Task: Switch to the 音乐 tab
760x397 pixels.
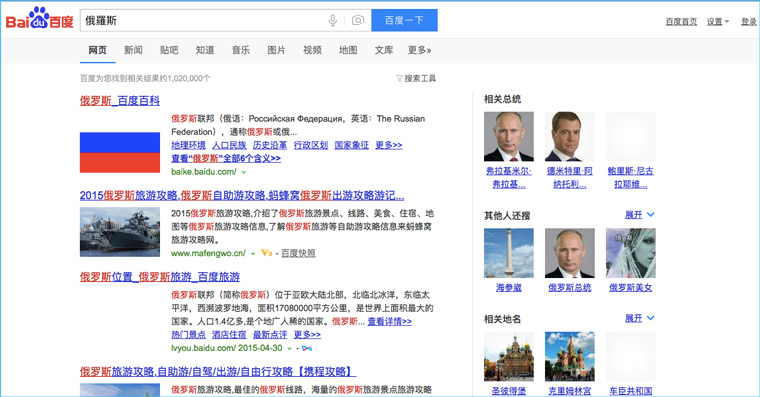Action: [x=241, y=50]
